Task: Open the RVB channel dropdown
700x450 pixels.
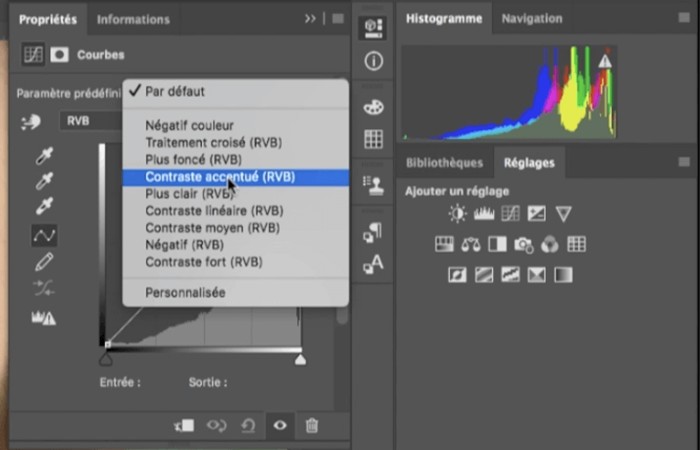Action: [91, 121]
